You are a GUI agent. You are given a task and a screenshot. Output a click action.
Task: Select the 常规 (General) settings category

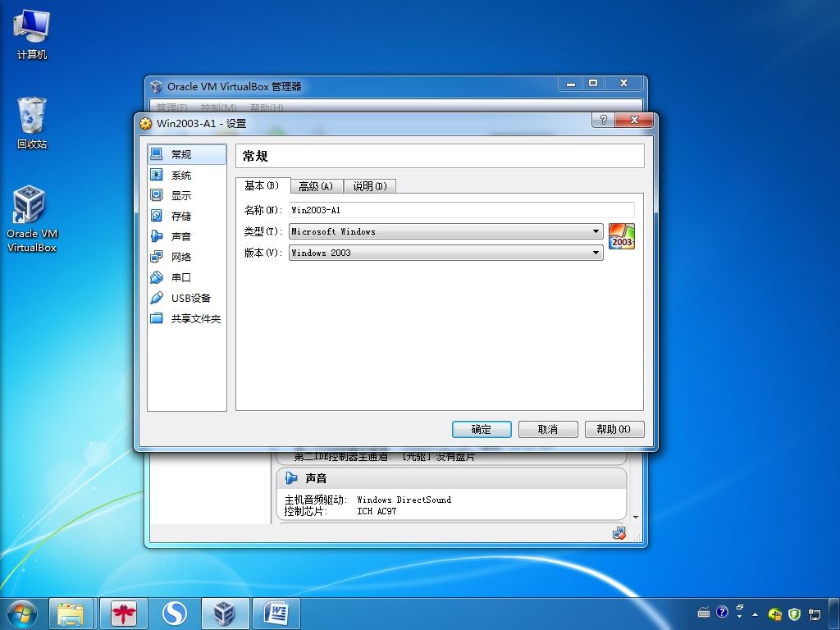point(186,154)
